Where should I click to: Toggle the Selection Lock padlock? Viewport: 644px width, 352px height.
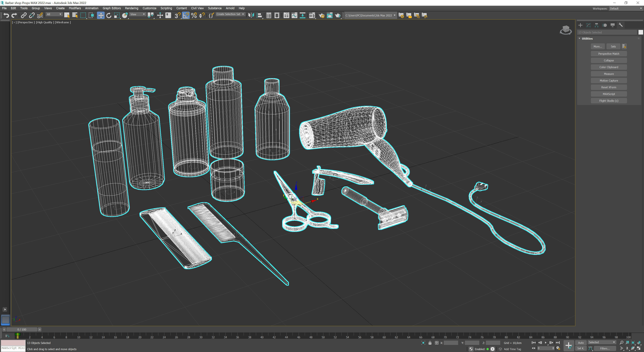[430, 343]
